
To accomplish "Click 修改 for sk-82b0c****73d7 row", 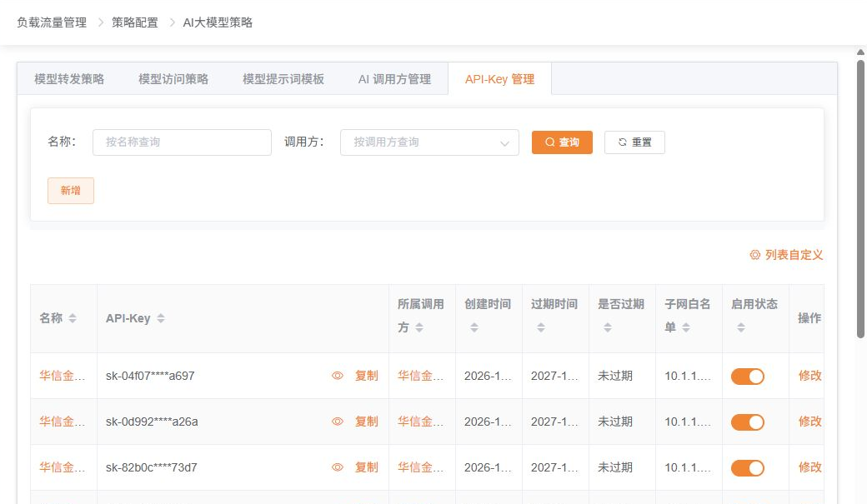I will pos(809,467).
